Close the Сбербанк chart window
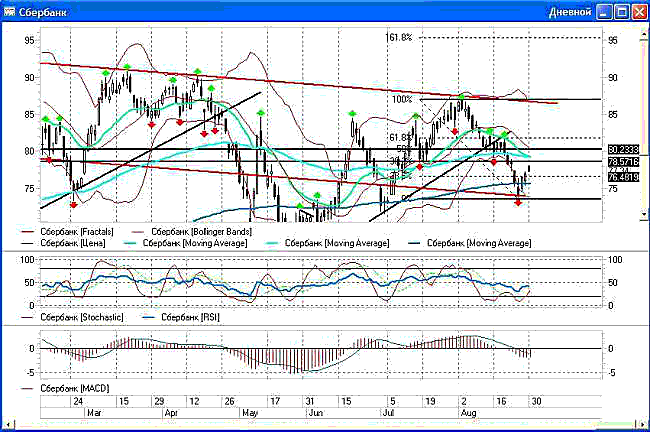This screenshot has height=432, width=650. pos(639,12)
